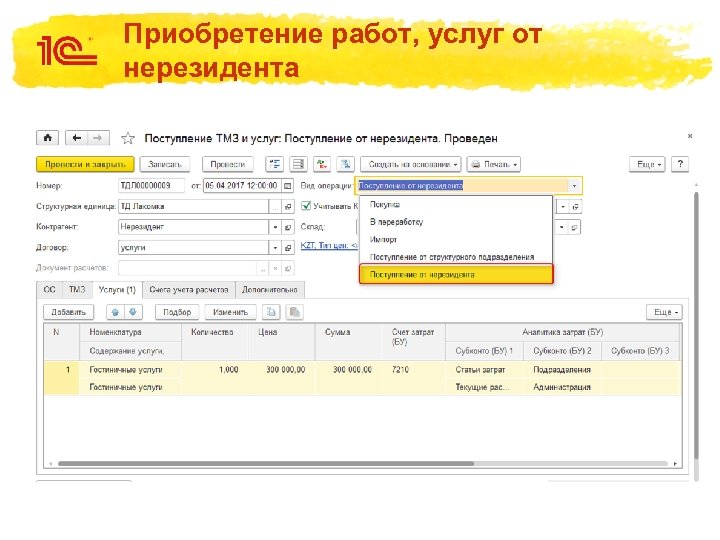Choose a Структурная единица via the ellipsis button

(x=275, y=207)
